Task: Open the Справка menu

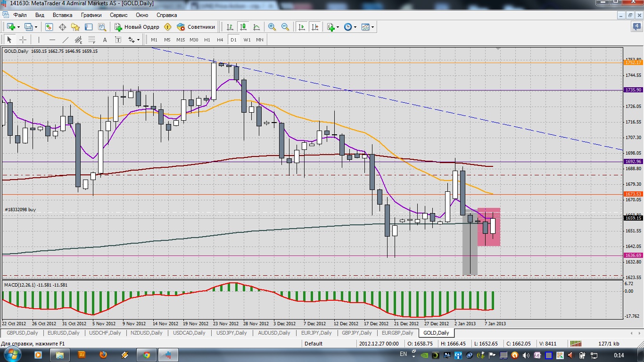Action: click(166, 15)
